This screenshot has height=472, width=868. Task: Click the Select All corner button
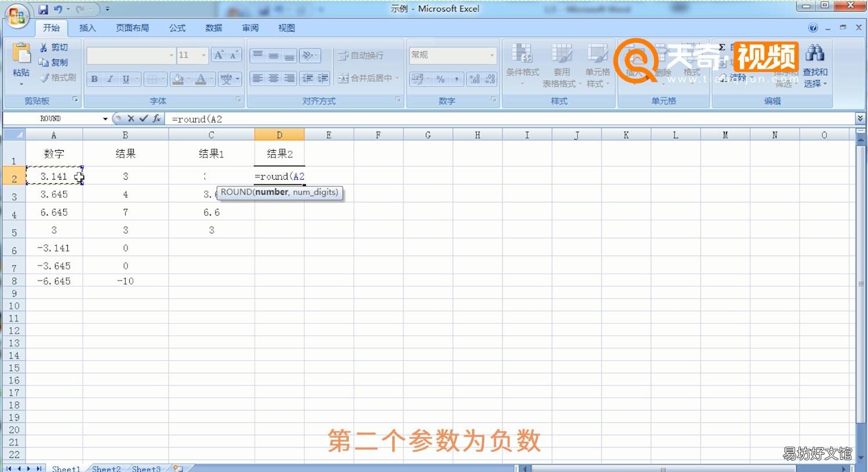pos(14,135)
